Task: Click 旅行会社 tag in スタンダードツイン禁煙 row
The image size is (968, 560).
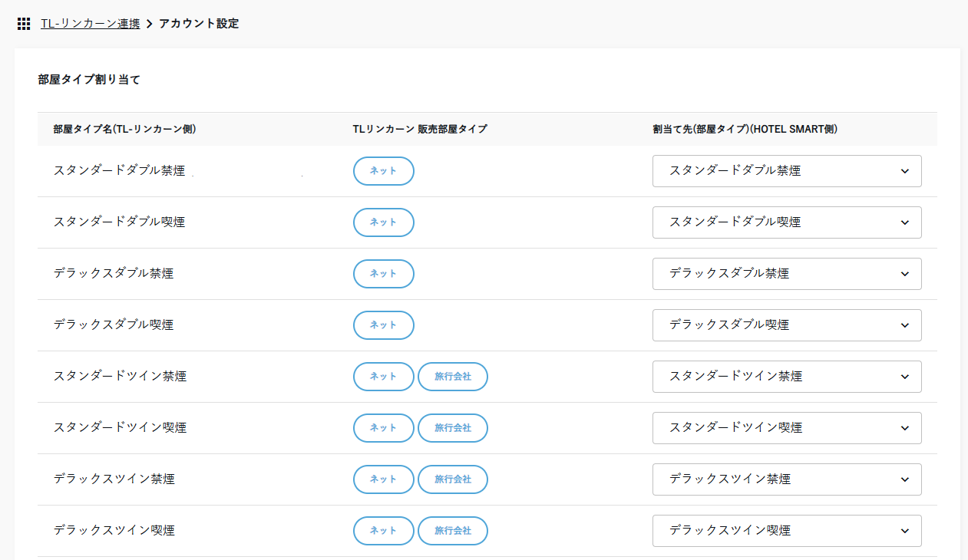Action: (452, 377)
